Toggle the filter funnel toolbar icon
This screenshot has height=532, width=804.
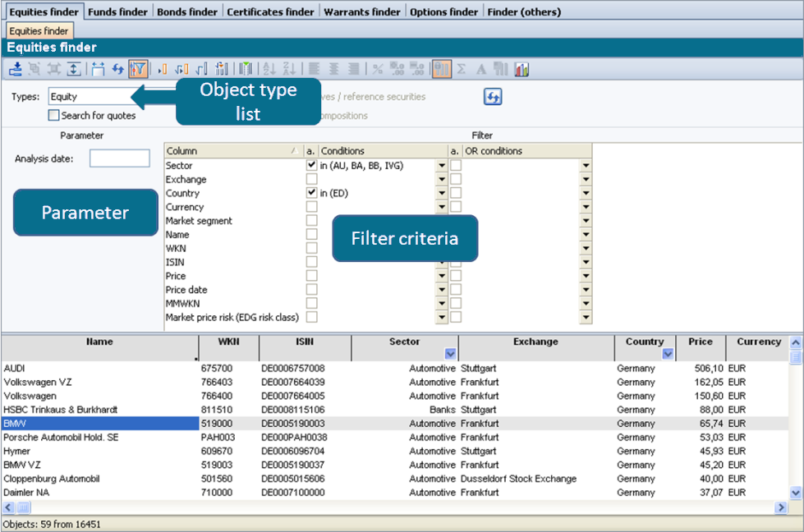(x=138, y=70)
